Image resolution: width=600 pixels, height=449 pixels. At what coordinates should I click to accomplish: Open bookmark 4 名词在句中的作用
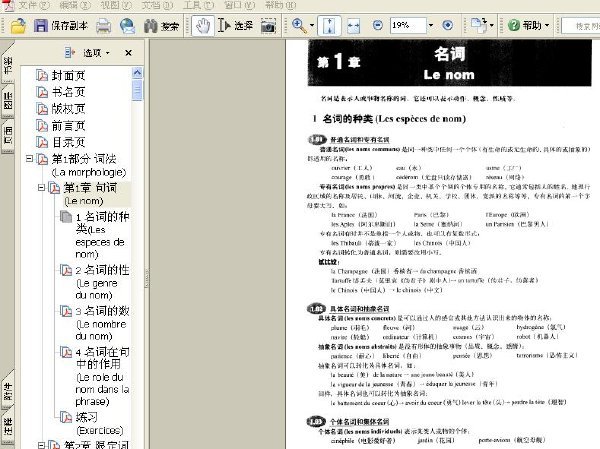(103, 377)
